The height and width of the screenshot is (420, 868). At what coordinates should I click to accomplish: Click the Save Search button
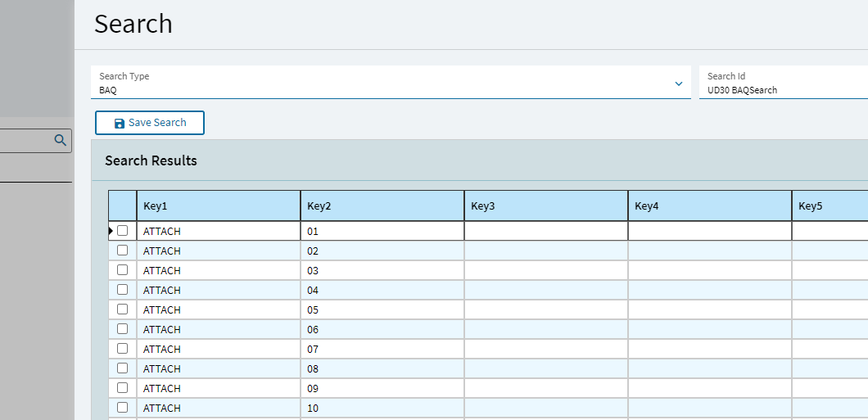[150, 123]
